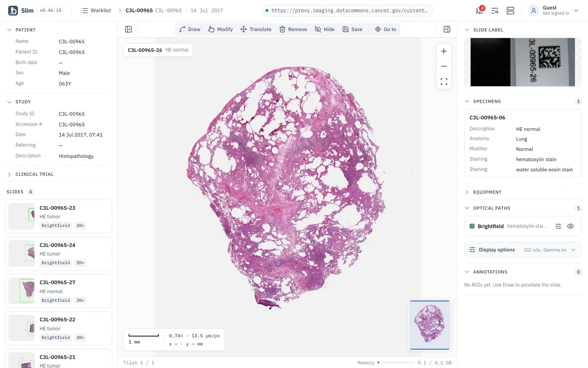The height and width of the screenshot is (368, 588).
Task: Open slide C3L-00965-22 HE tumor
Action: coord(58,328)
